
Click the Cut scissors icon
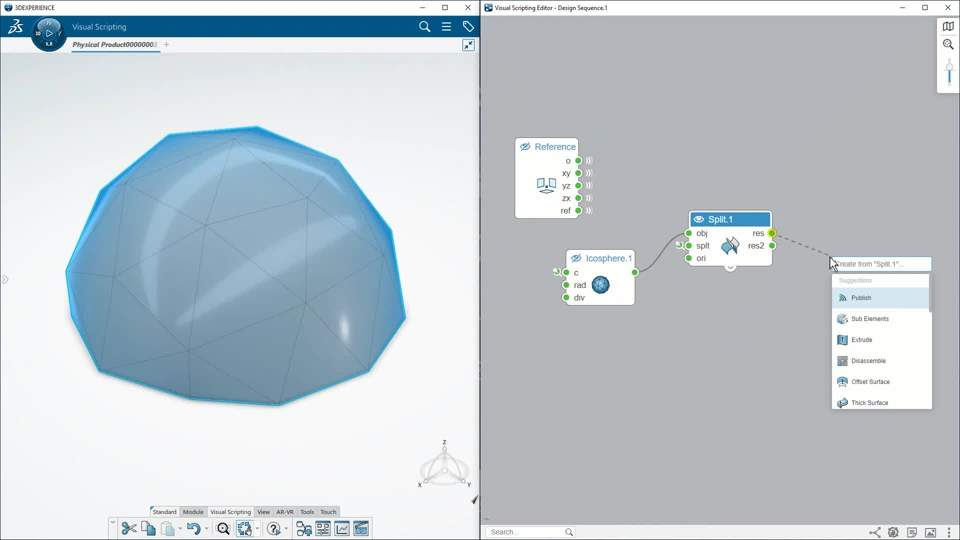(129, 528)
